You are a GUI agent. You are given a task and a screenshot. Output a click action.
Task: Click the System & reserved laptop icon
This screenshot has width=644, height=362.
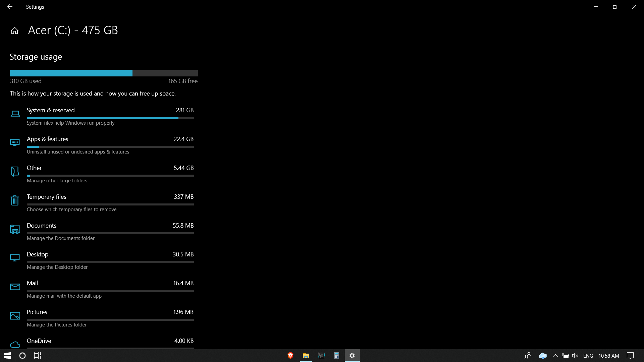(15, 114)
